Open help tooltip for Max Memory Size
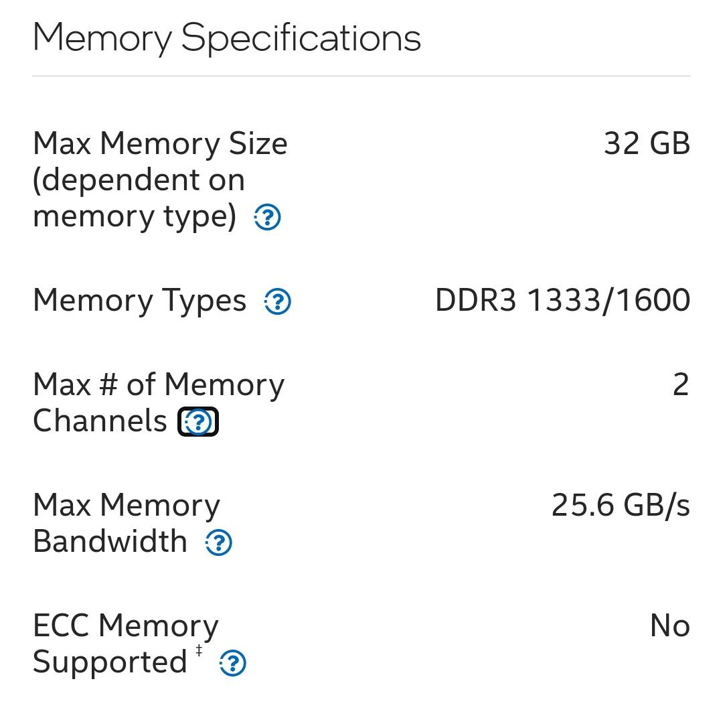The width and height of the screenshot is (723, 728). pyautogui.click(x=267, y=217)
